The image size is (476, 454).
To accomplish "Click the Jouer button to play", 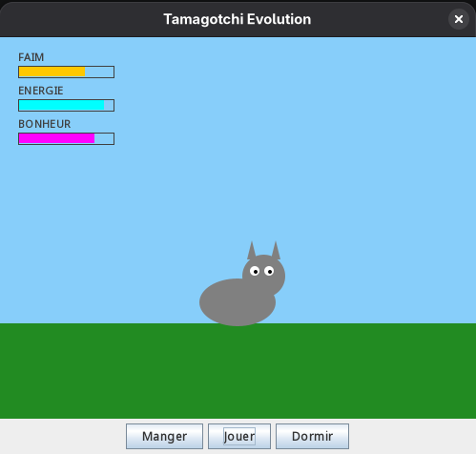I will tap(239, 436).
